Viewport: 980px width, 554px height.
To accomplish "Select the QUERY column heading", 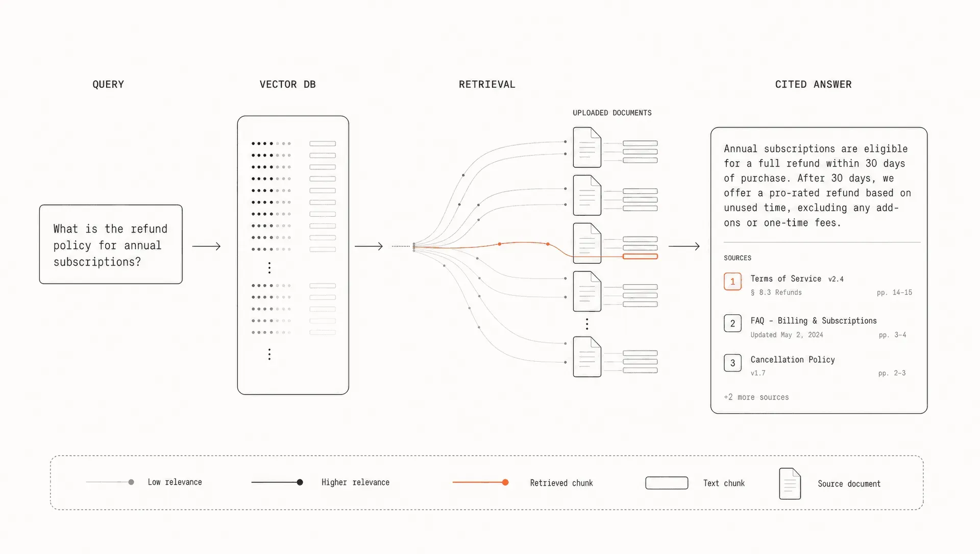I will click(x=108, y=85).
